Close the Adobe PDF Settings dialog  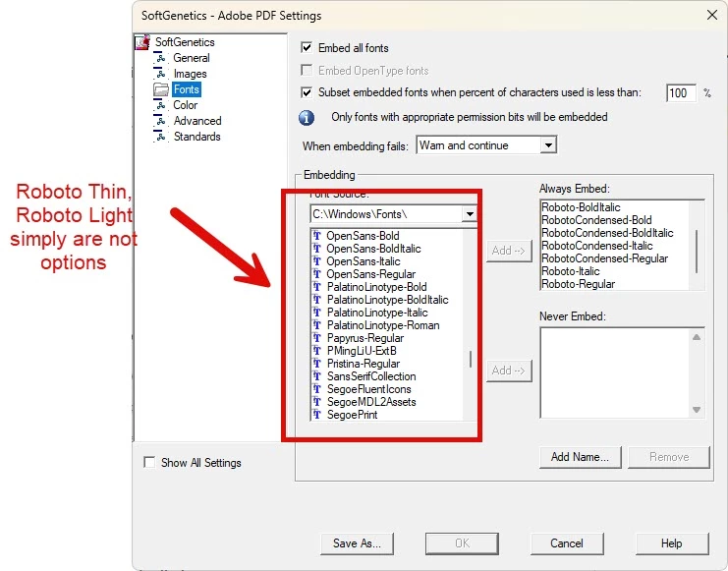711,15
